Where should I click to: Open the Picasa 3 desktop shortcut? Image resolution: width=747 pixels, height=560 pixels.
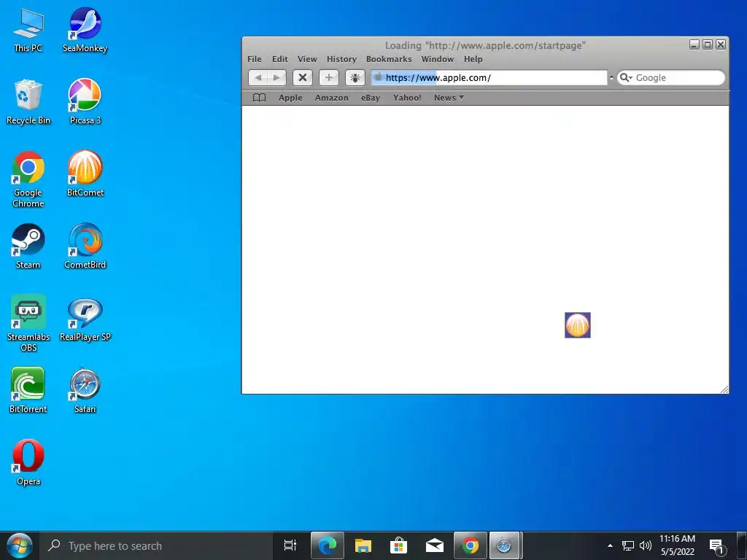(x=85, y=102)
